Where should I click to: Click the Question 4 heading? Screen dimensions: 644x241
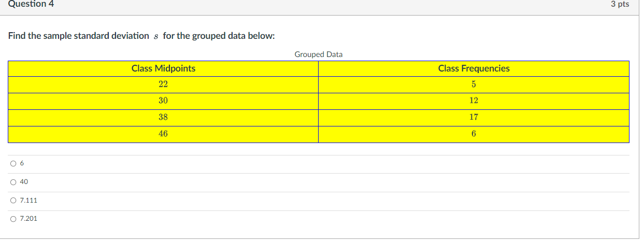[31, 4]
